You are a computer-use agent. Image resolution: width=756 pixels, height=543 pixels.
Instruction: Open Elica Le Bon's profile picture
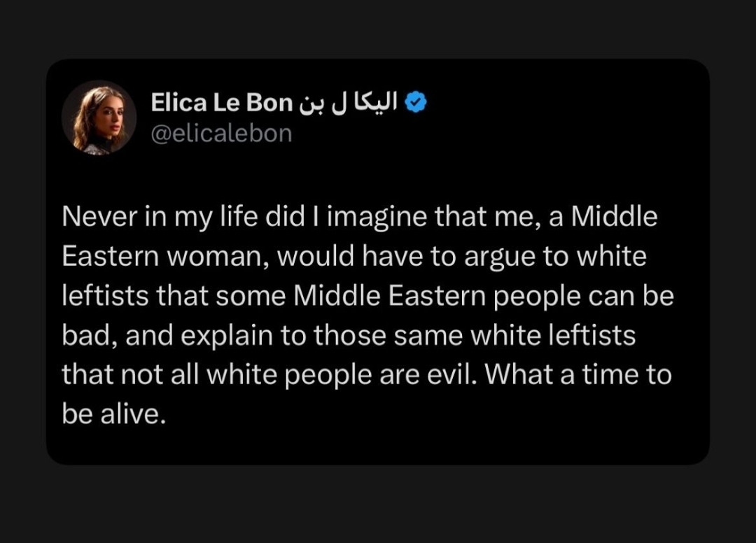[99, 118]
